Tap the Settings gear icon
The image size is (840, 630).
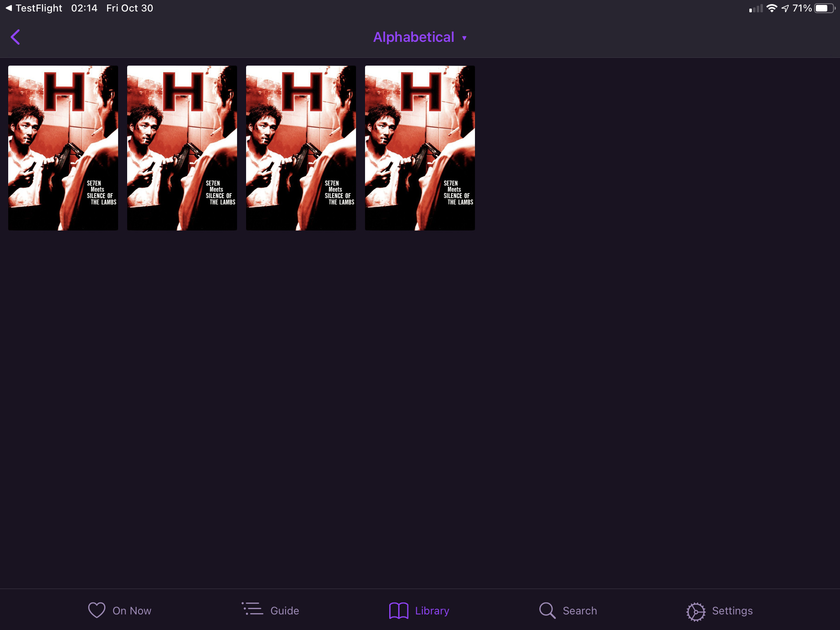pyautogui.click(x=696, y=612)
